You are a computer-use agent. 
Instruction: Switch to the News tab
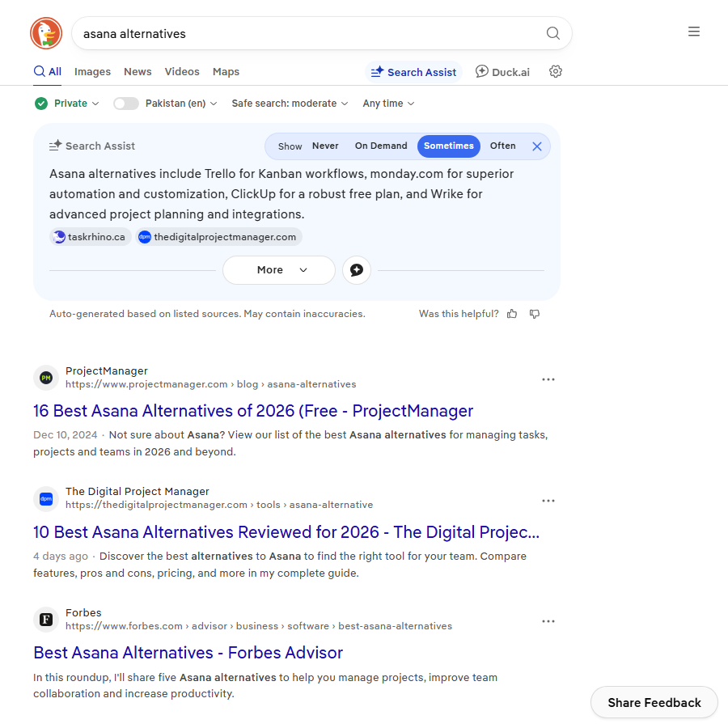tap(138, 72)
